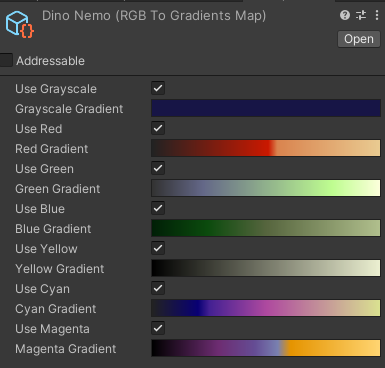Uncheck the Use Magenta checkbox
This screenshot has width=385, height=368.
[x=158, y=328]
